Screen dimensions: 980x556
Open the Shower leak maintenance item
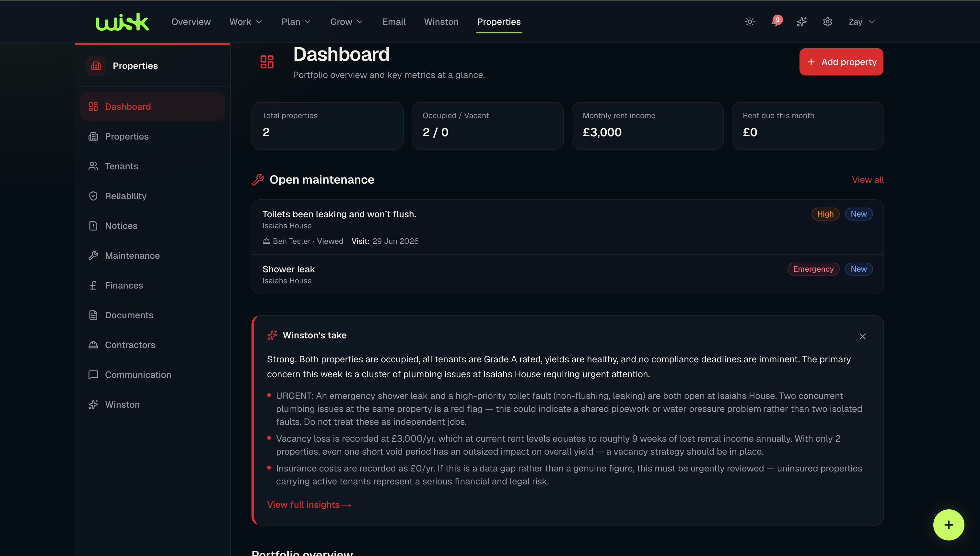(x=567, y=275)
